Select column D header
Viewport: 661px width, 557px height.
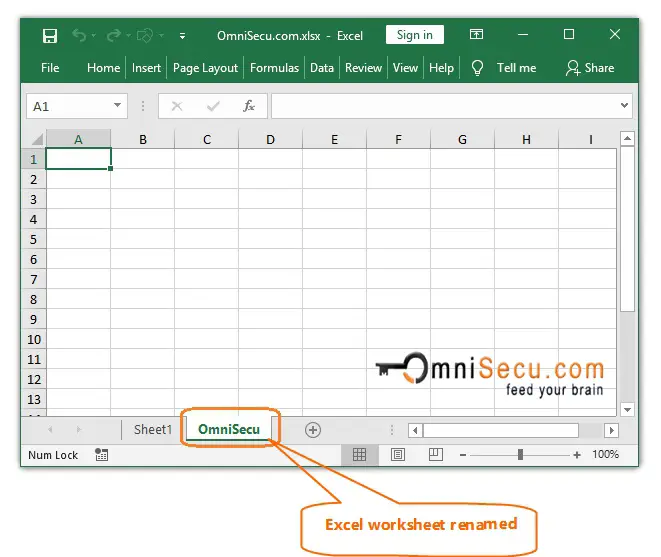[270, 140]
